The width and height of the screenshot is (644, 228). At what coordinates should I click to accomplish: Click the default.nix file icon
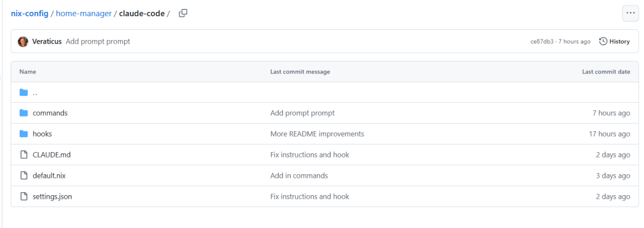point(24,176)
